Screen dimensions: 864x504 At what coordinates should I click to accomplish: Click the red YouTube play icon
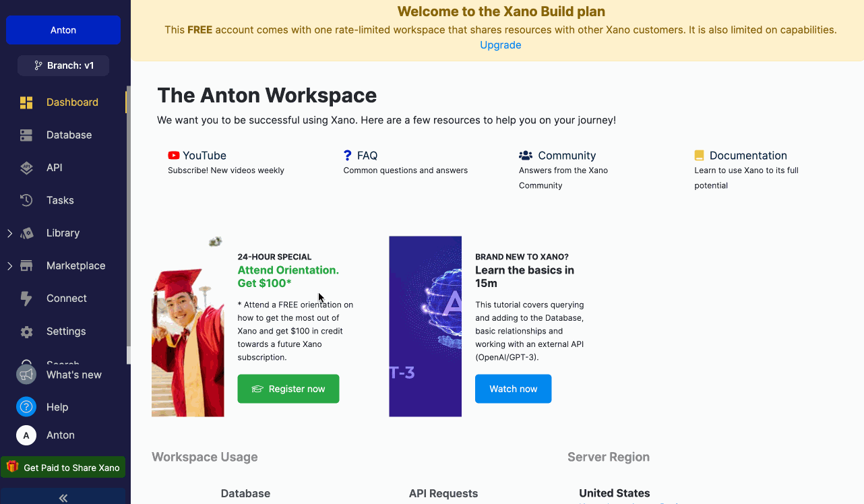pyautogui.click(x=174, y=156)
